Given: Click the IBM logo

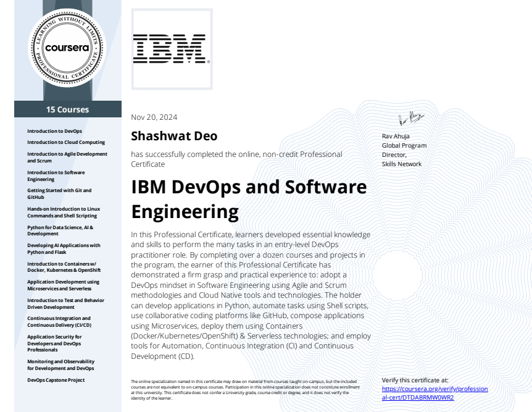Looking at the screenshot, I should (x=172, y=49).
